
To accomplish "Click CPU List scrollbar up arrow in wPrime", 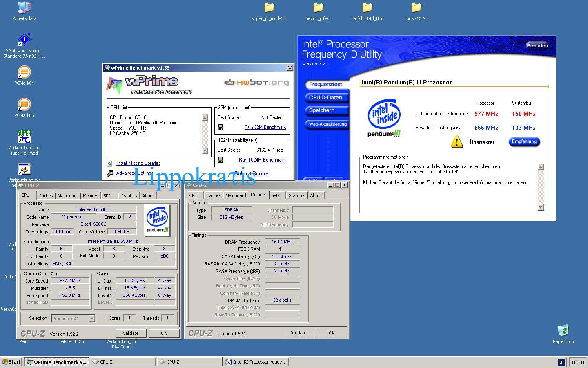I will coord(205,118).
